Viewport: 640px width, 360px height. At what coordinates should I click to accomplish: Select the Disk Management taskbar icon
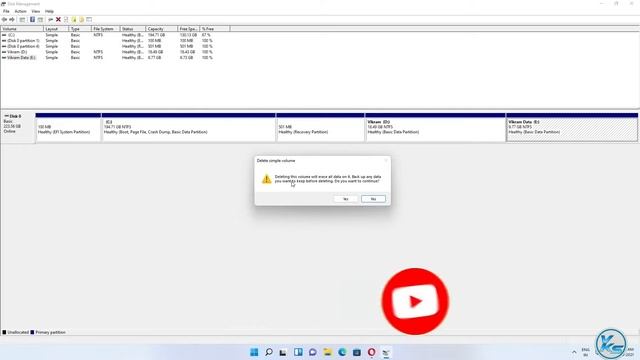(386, 352)
